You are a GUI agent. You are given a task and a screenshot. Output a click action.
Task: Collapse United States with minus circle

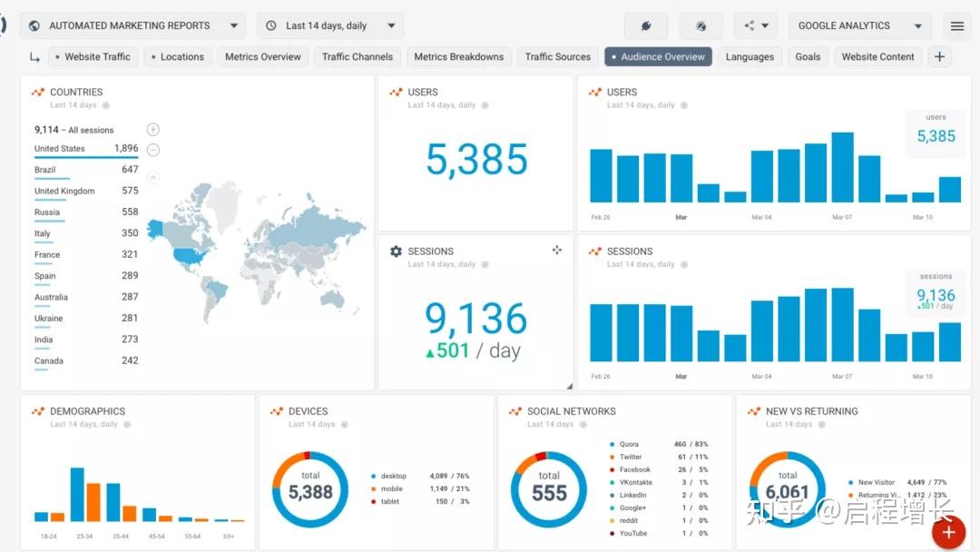coord(153,150)
